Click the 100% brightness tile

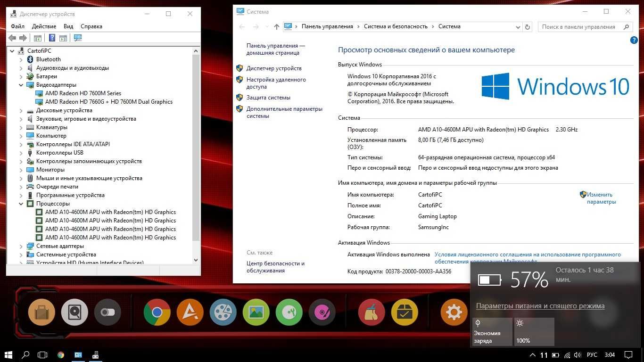click(x=534, y=332)
